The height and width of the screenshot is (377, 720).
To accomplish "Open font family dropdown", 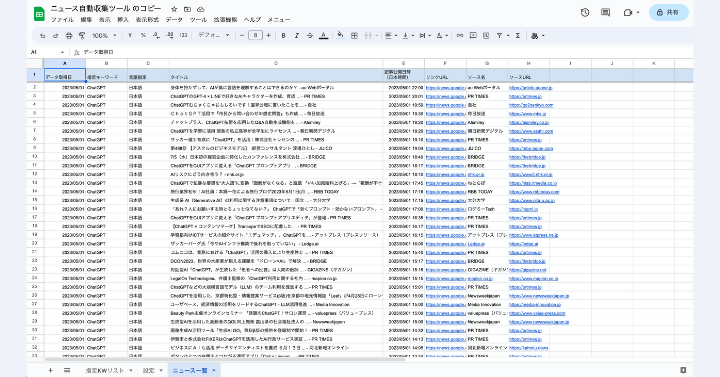I will coord(214,35).
